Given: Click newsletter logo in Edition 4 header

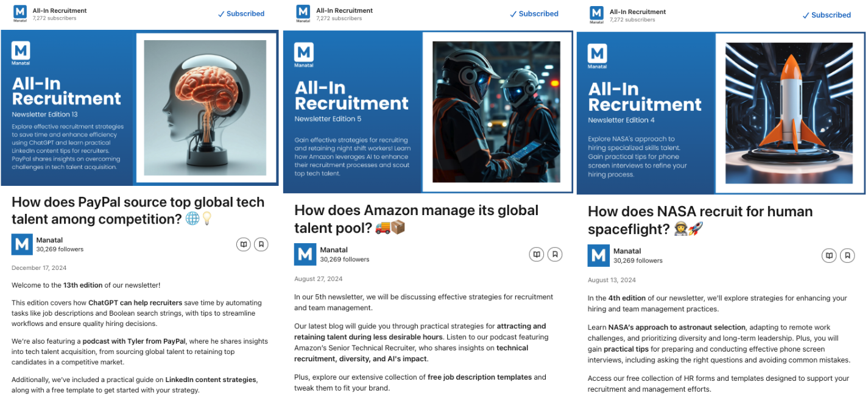Looking at the screenshot, I should click(x=596, y=15).
